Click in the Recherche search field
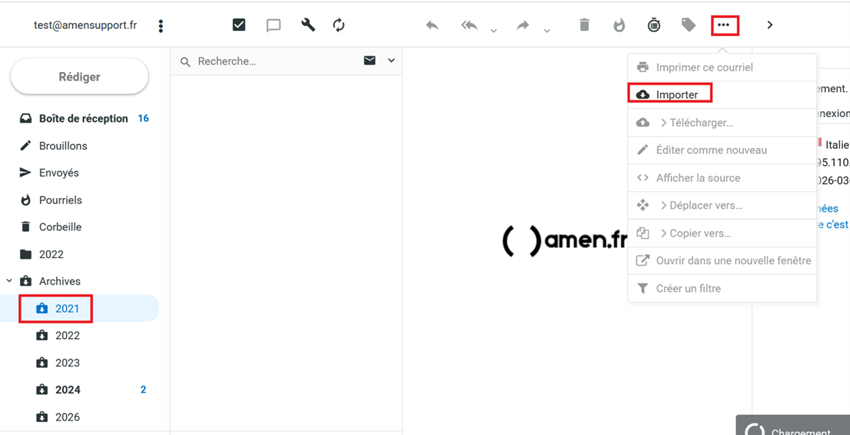The height and width of the screenshot is (435, 850). tap(270, 61)
